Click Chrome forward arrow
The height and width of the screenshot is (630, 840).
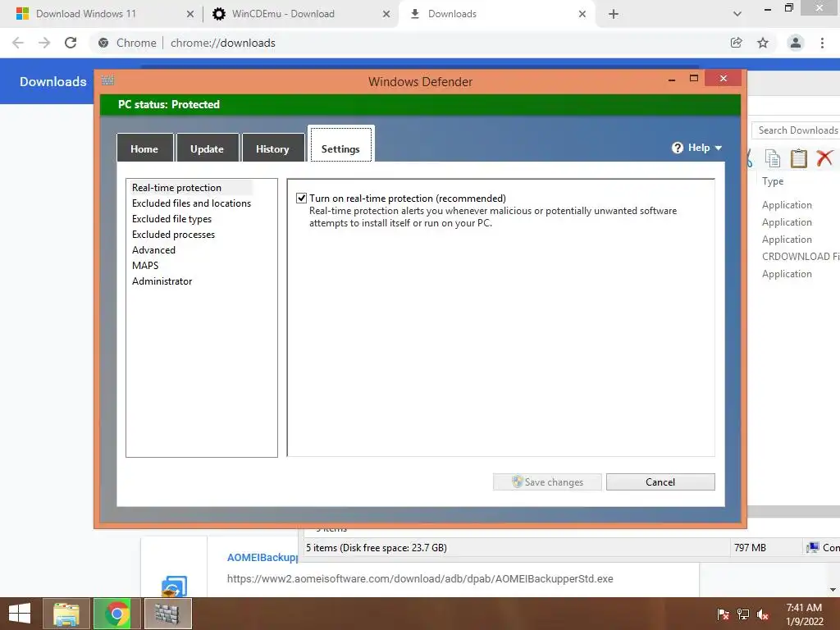[x=44, y=43]
